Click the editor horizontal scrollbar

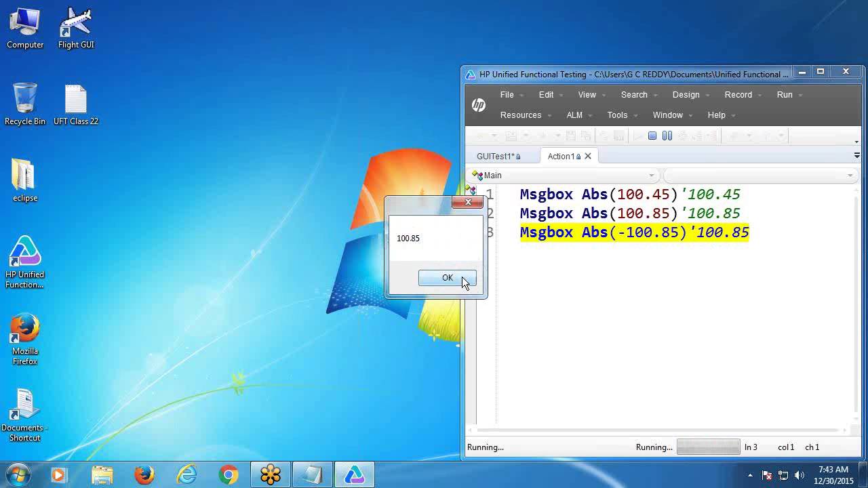(x=658, y=430)
